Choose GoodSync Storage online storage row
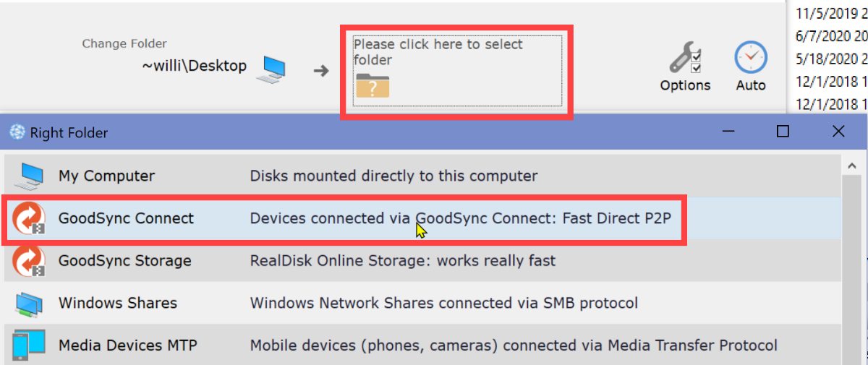Screen dimensions: 868x365 [422, 261]
